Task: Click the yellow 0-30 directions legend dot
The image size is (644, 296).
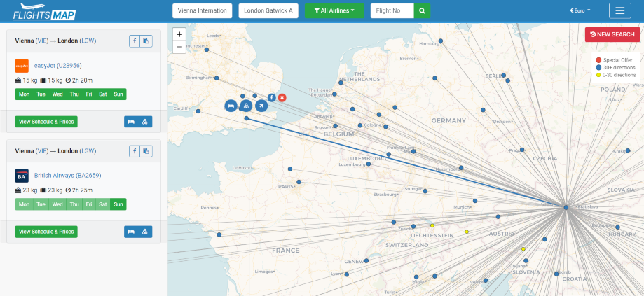Action: tap(598, 75)
